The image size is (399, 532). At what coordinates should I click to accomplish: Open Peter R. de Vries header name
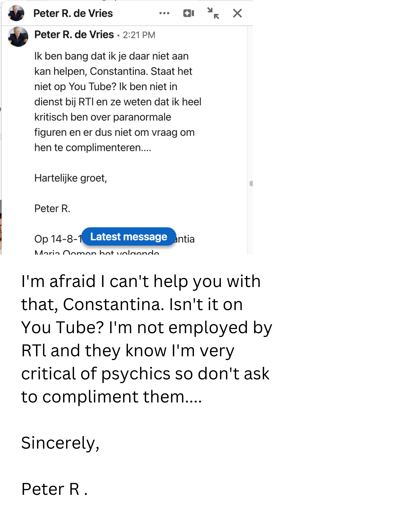click(73, 13)
